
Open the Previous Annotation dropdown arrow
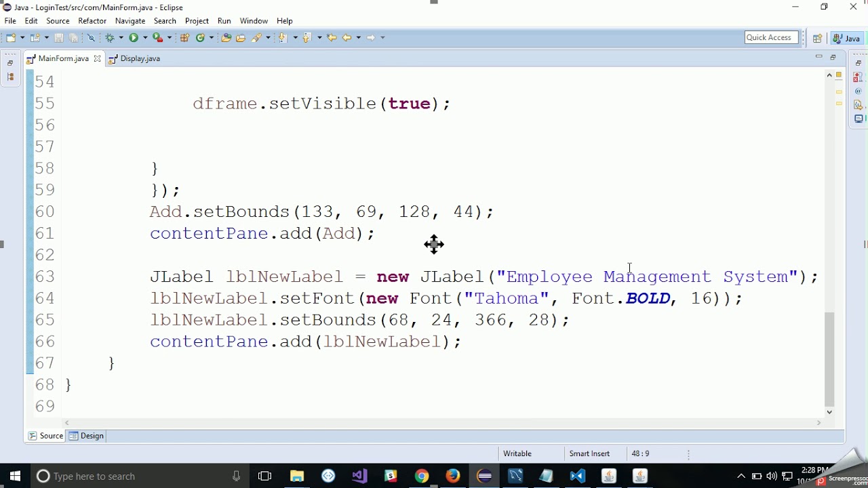point(319,38)
